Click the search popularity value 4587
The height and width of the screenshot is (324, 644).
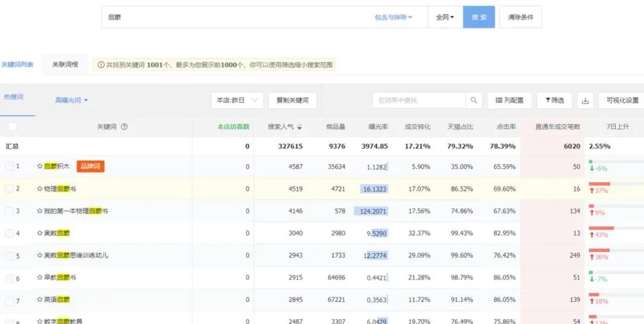coord(296,167)
